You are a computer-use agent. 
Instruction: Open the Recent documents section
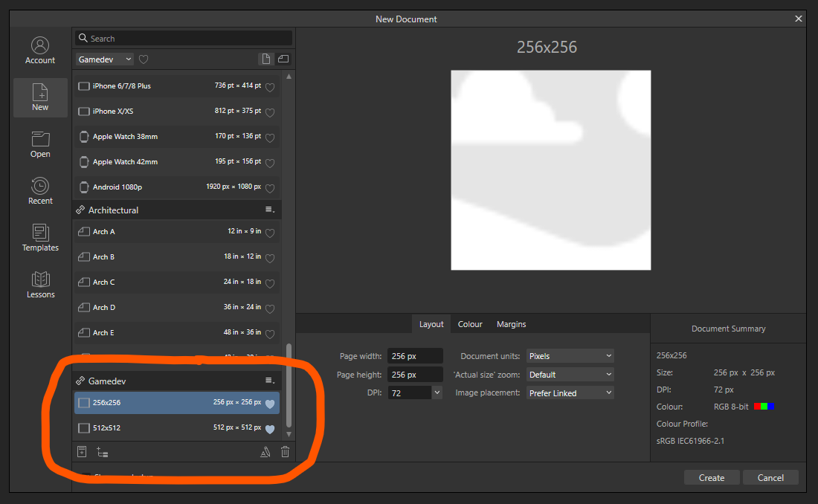[x=40, y=190]
